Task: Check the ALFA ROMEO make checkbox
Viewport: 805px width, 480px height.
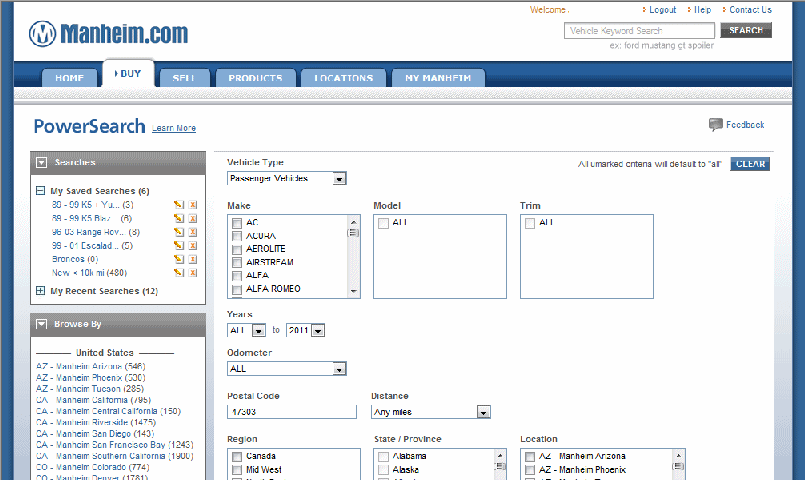Action: [x=237, y=290]
